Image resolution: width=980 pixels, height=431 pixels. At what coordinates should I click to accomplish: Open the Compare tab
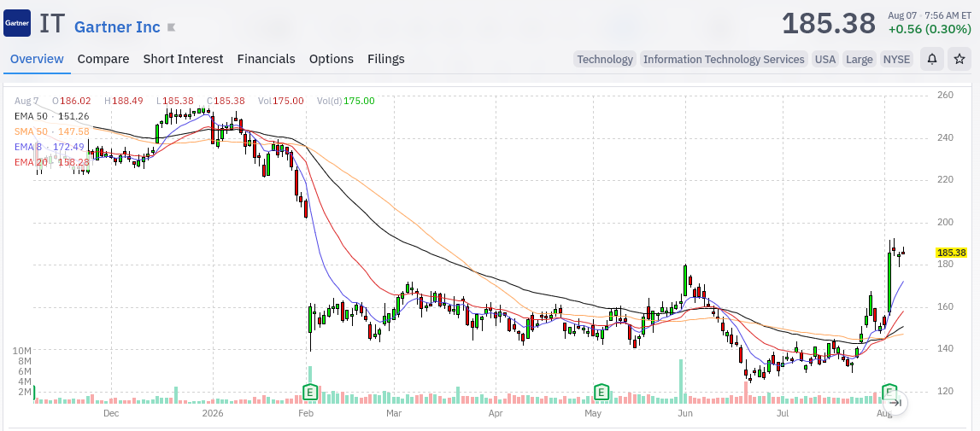point(103,59)
